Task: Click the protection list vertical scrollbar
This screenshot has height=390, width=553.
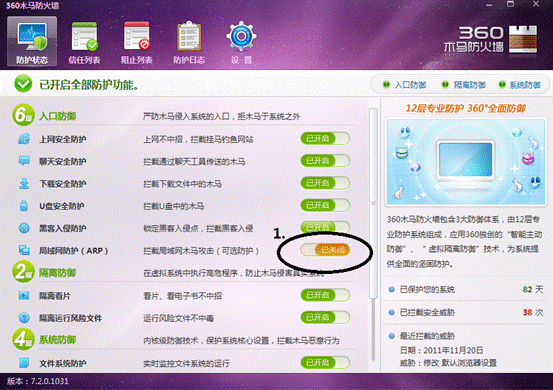Action: point(373,204)
